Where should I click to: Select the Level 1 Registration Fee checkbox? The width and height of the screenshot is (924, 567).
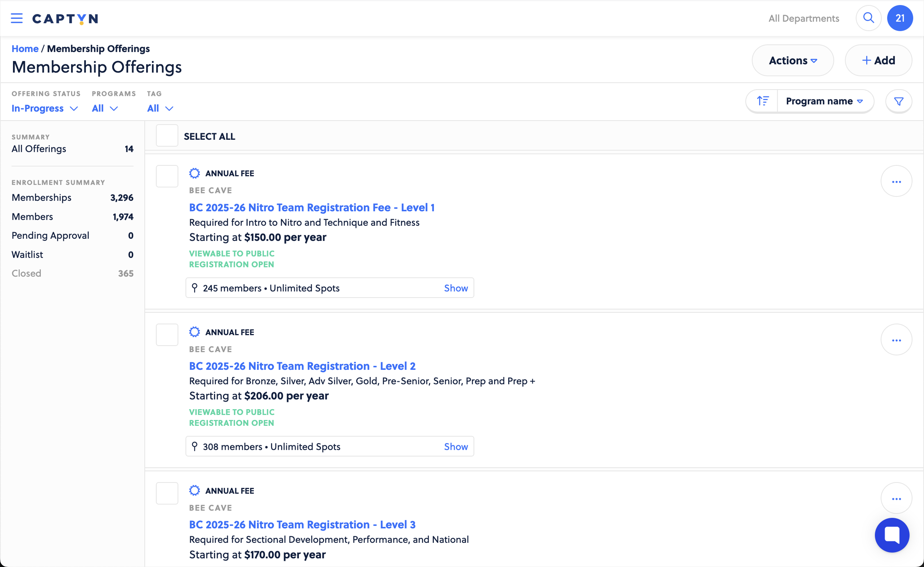(167, 176)
